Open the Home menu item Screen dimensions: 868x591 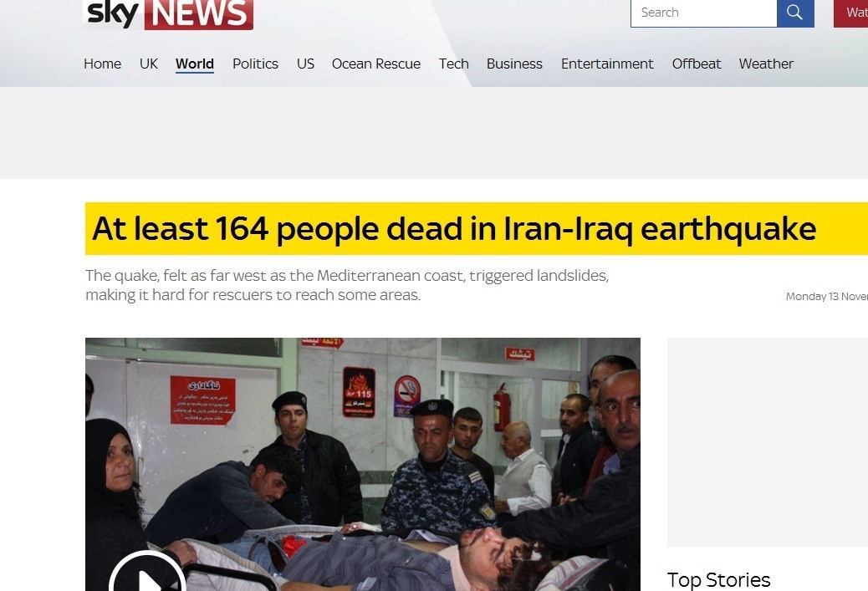pos(102,64)
